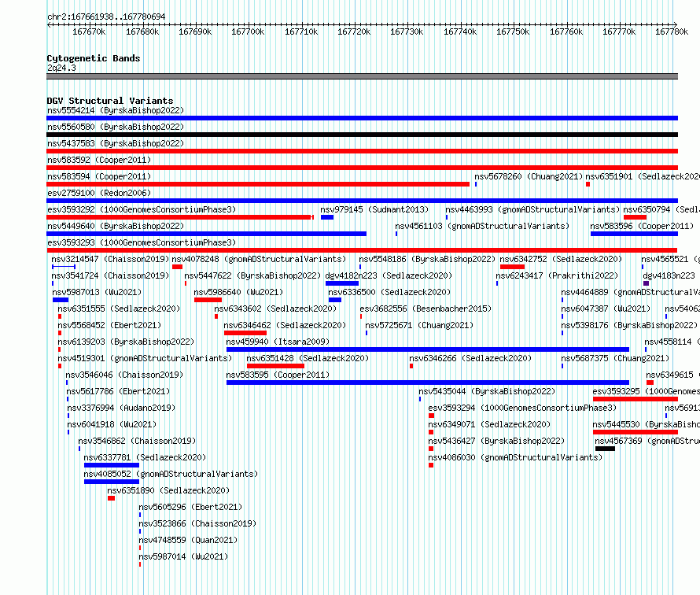This screenshot has height=595, width=700.
Task: Select the nsv5548186 (ByrskaBishop2022) label
Action: point(427,259)
